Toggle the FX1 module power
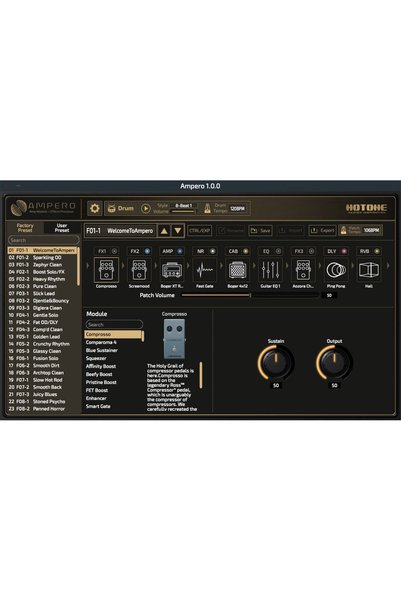The height and width of the screenshot is (601, 401). pos(114,251)
